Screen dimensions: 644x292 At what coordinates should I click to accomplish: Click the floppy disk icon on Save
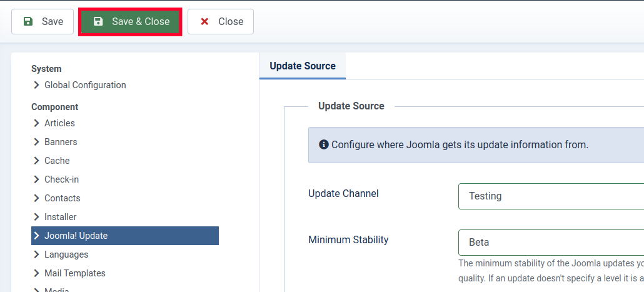coord(28,22)
